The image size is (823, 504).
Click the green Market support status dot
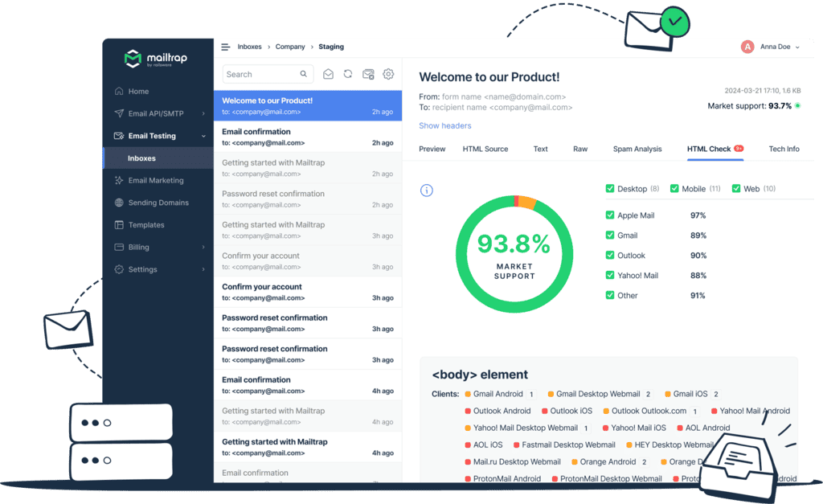(798, 105)
